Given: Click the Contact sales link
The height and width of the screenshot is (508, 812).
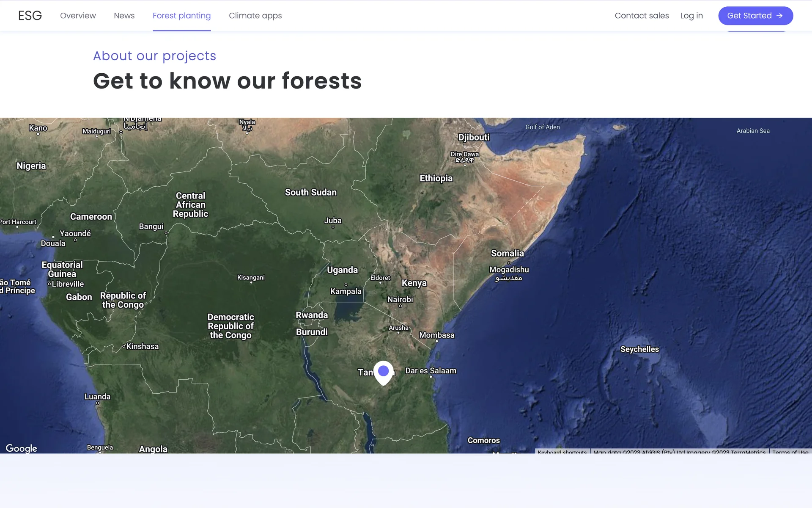Looking at the screenshot, I should point(642,16).
